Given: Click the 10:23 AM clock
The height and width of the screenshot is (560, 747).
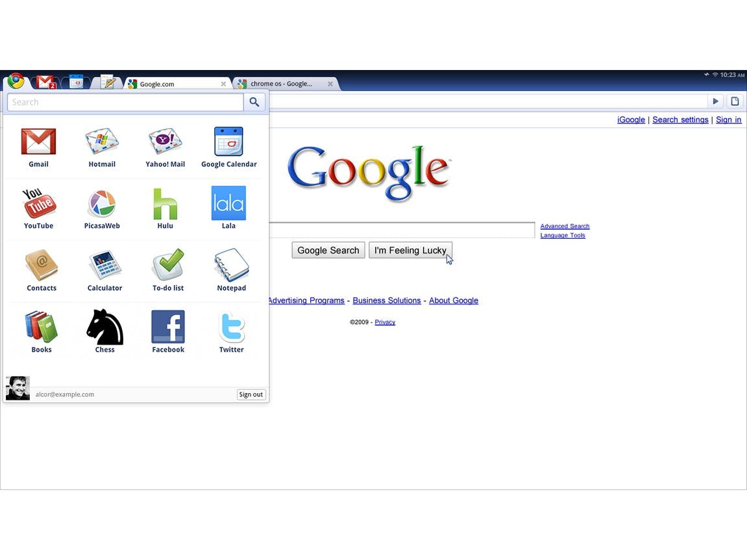Looking at the screenshot, I should 732,75.
